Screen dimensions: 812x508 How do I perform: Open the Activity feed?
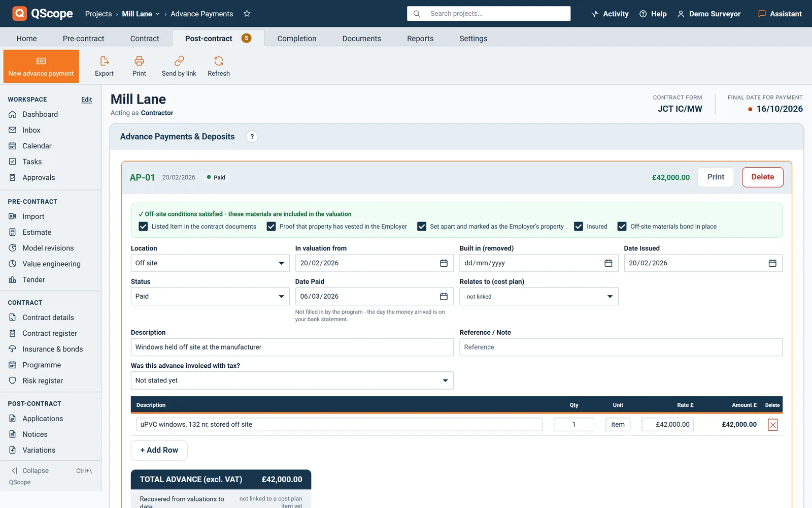click(x=610, y=14)
